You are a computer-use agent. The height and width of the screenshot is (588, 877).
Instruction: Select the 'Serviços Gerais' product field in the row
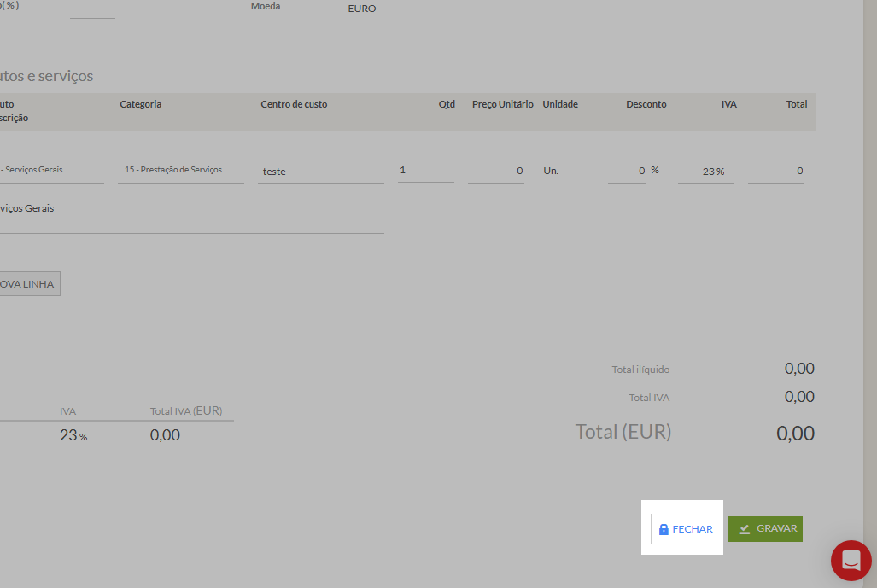pos(51,170)
